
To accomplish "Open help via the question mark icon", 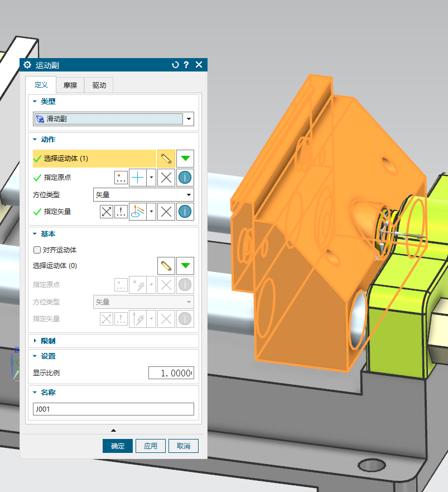I will coord(186,65).
